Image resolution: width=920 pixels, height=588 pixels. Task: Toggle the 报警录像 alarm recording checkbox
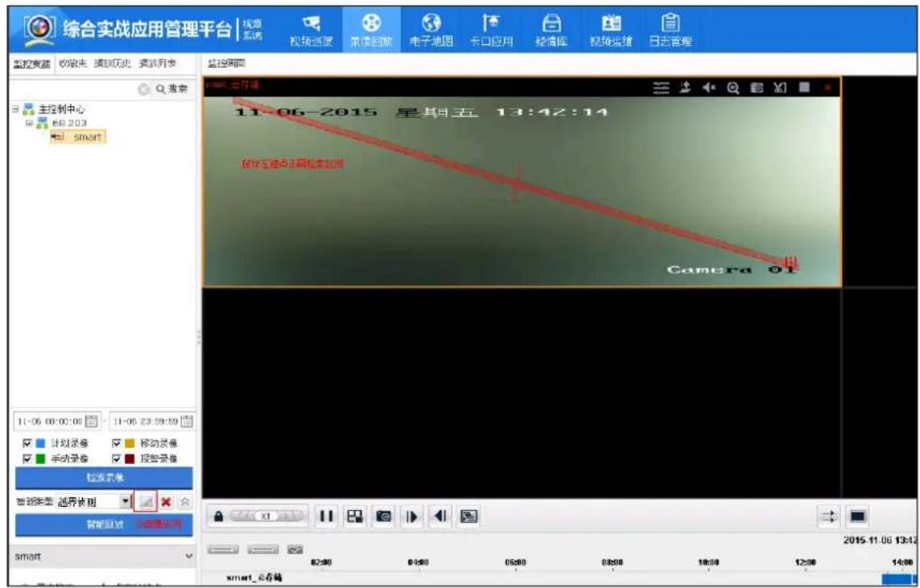coord(116,458)
